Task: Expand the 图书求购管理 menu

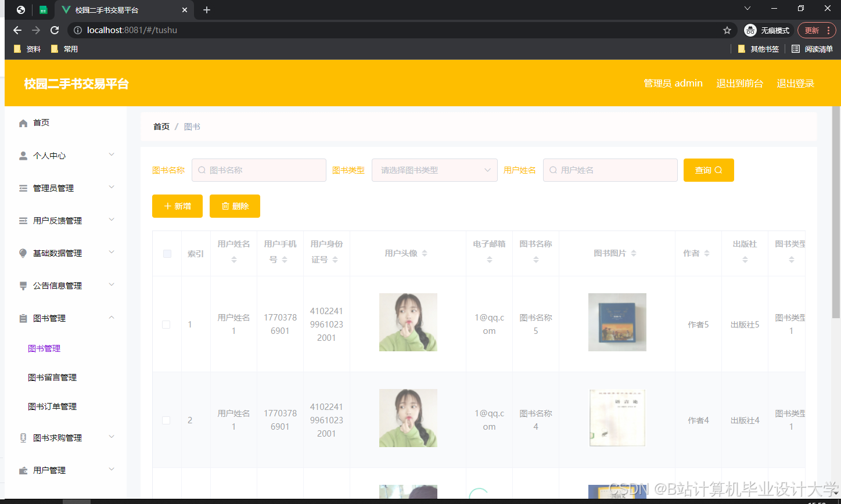Action: pyautogui.click(x=112, y=437)
